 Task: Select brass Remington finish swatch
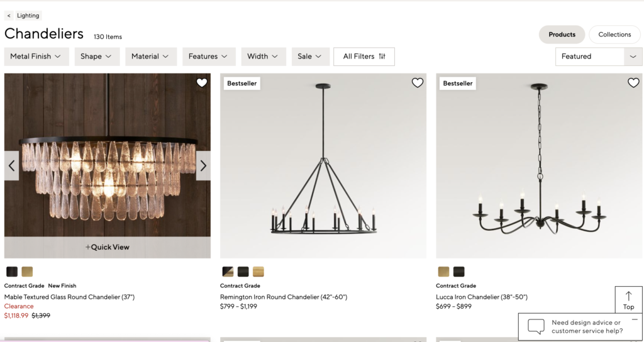pos(258,272)
